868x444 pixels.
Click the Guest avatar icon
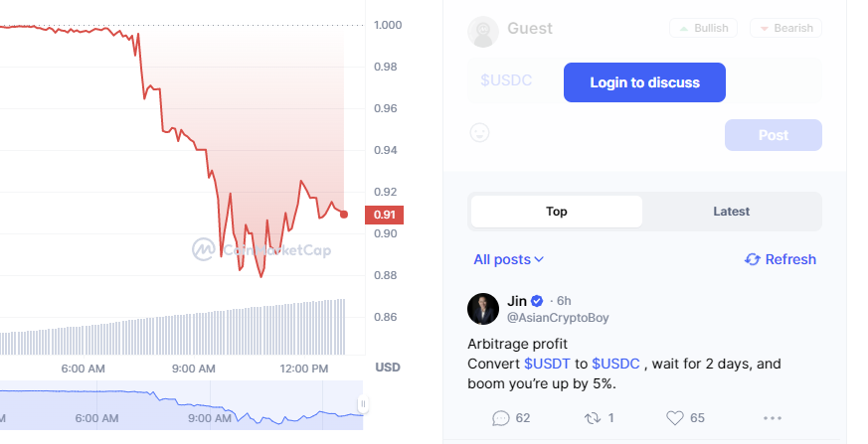pos(483,31)
